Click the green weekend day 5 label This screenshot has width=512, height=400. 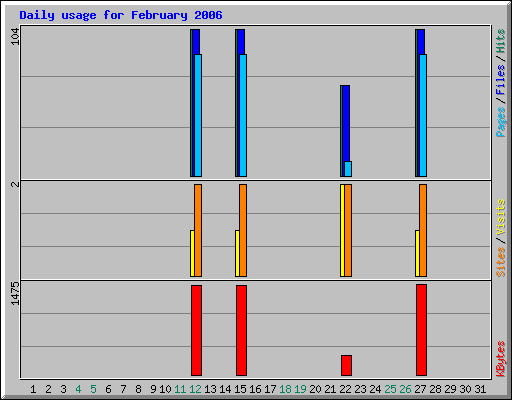tap(93, 389)
